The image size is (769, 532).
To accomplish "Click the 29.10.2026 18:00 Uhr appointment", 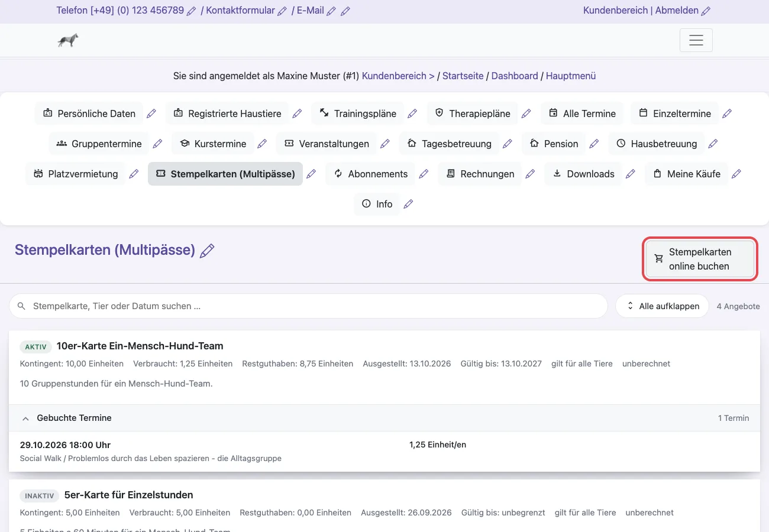I will [65, 445].
